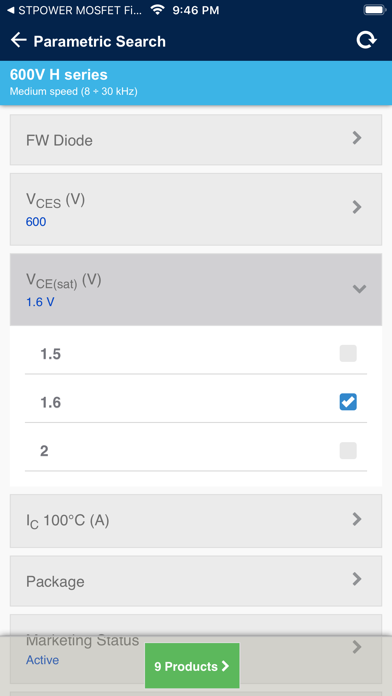
Task: Return to the STPOWER MOSFET Finder app
Action: 74,10
